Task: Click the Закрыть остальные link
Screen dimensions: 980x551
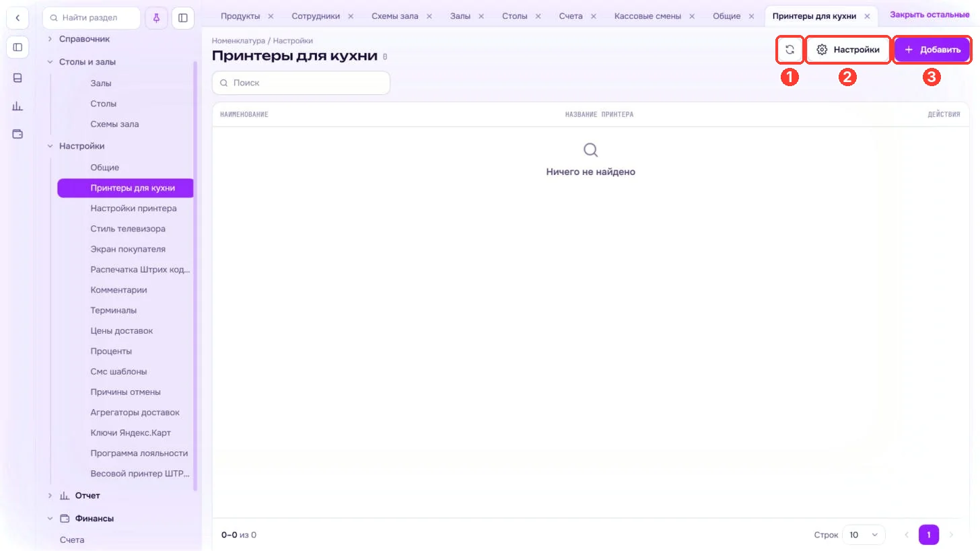Action: pos(930,15)
